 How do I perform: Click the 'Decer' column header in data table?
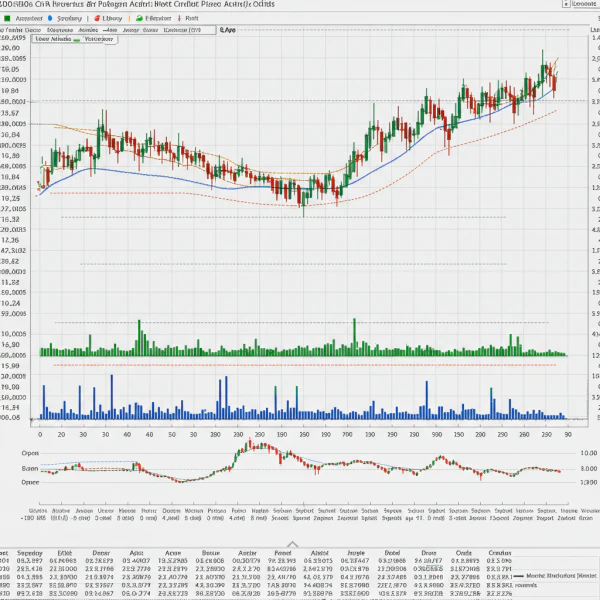click(101, 553)
